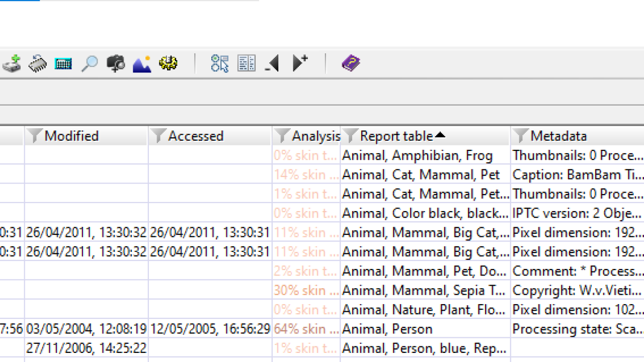Sort by the Report table column header

tap(396, 136)
